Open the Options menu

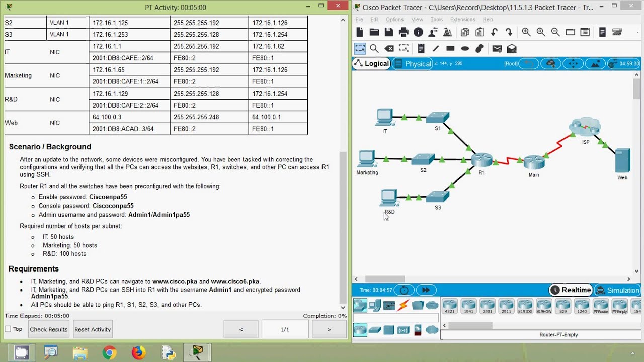tap(394, 20)
